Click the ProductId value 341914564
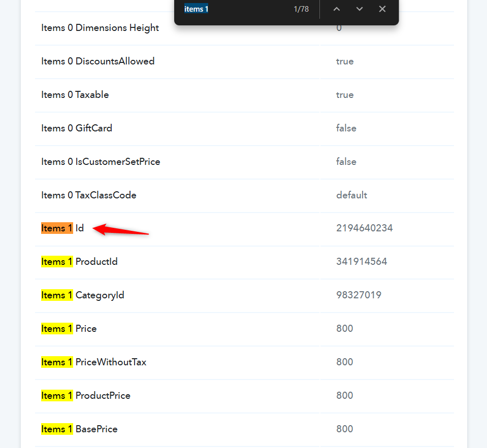This screenshot has height=448, width=487. [x=361, y=262]
